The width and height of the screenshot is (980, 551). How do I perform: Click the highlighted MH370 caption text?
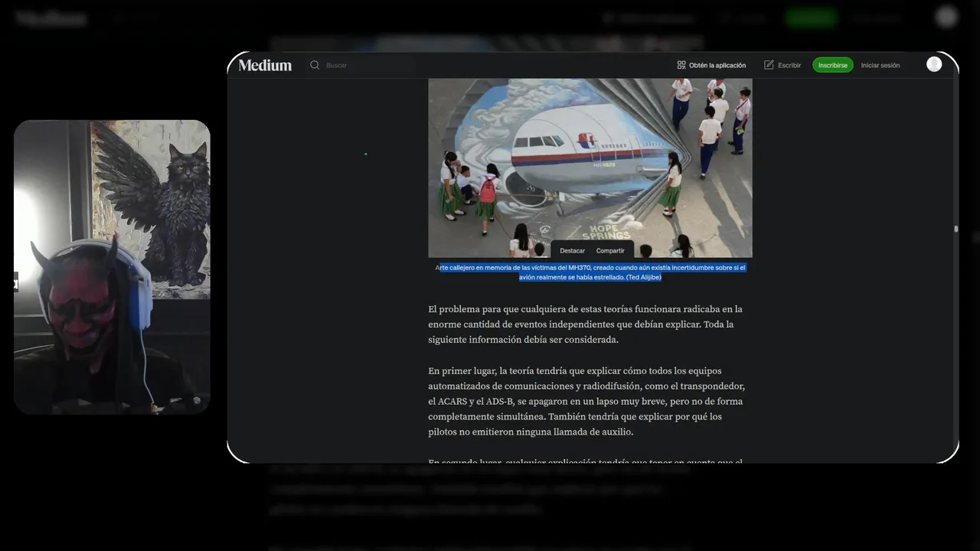(590, 272)
